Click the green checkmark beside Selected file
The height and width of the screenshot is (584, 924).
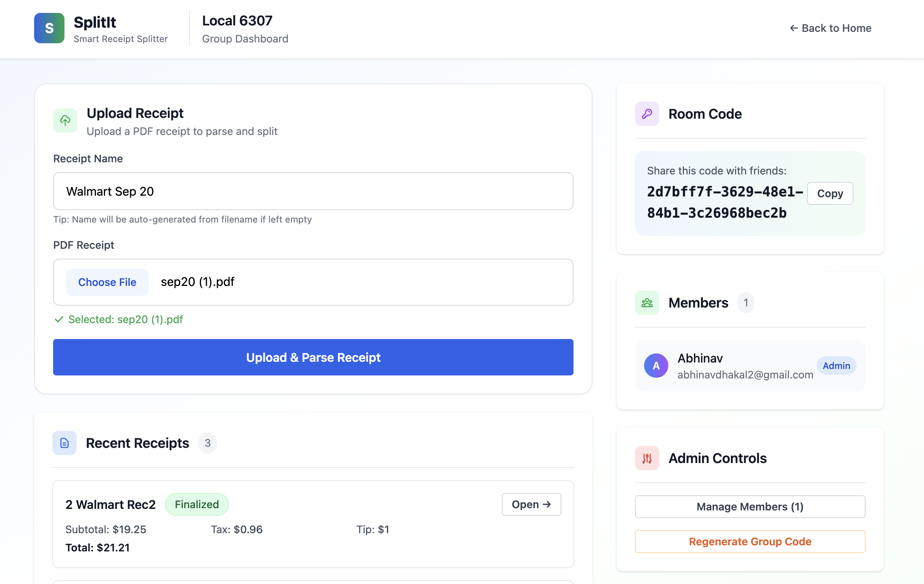coord(59,319)
